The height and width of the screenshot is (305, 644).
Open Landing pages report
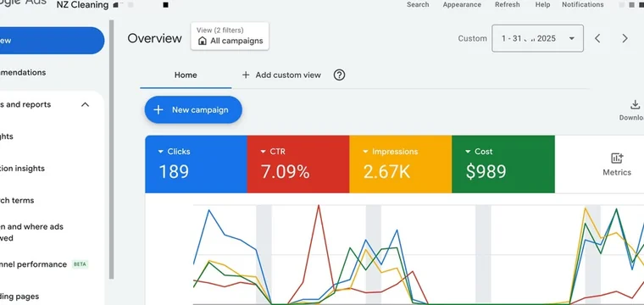tap(19, 297)
